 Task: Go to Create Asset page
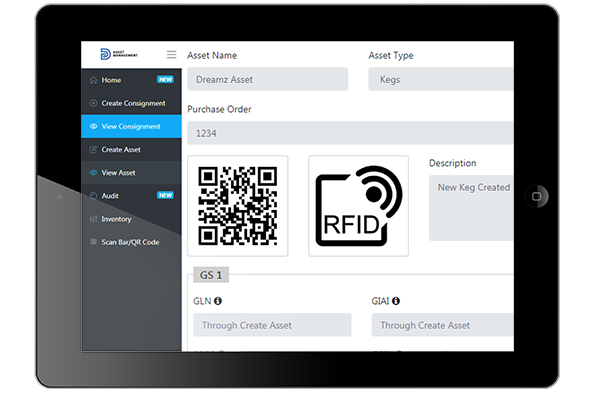131,149
